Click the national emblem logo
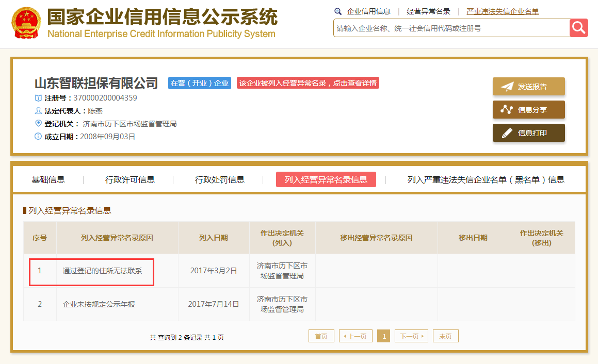598x364 pixels. tap(26, 23)
